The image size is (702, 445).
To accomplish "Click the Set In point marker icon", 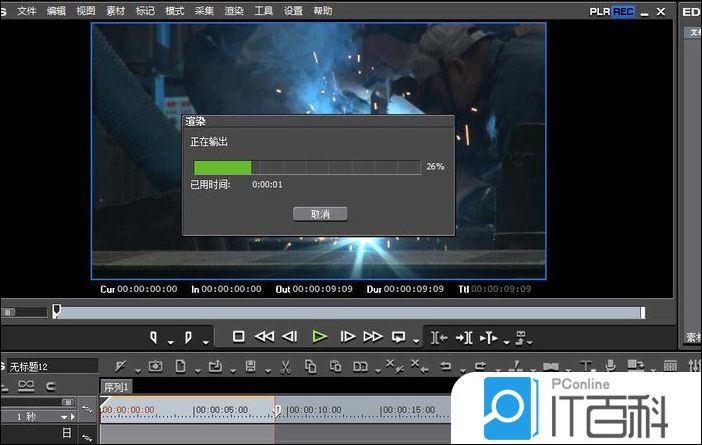I will pyautogui.click(x=154, y=337).
